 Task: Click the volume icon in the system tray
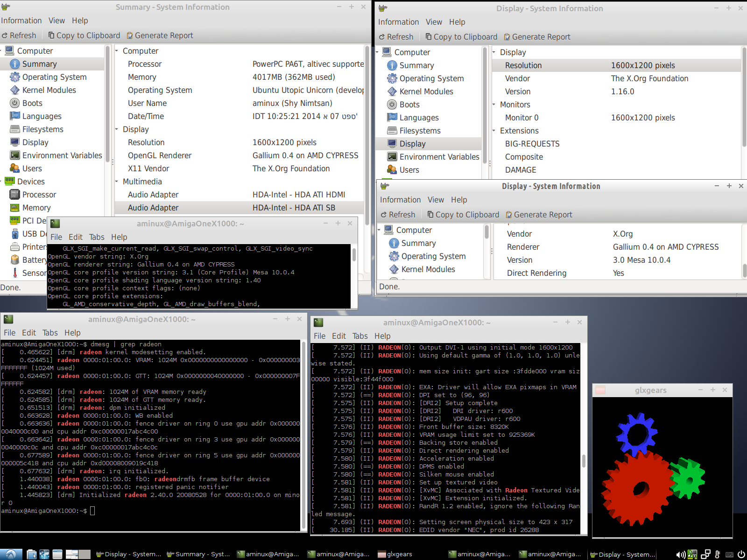tap(680, 554)
